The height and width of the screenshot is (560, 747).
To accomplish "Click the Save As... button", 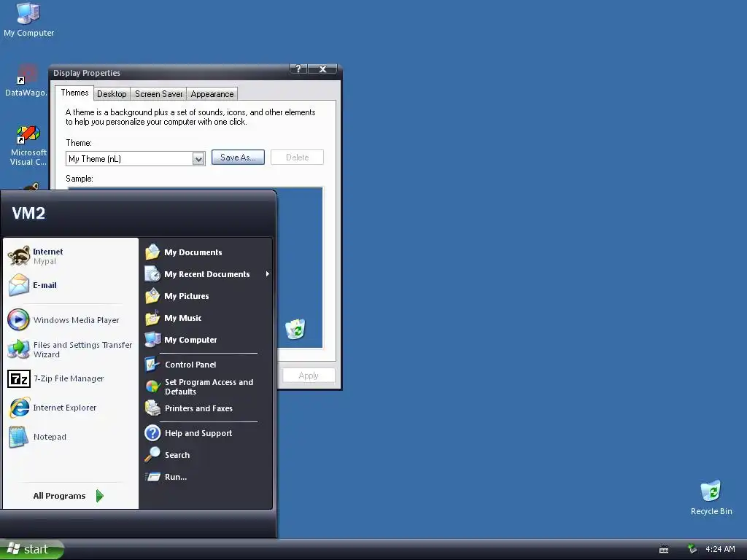I will tap(238, 157).
